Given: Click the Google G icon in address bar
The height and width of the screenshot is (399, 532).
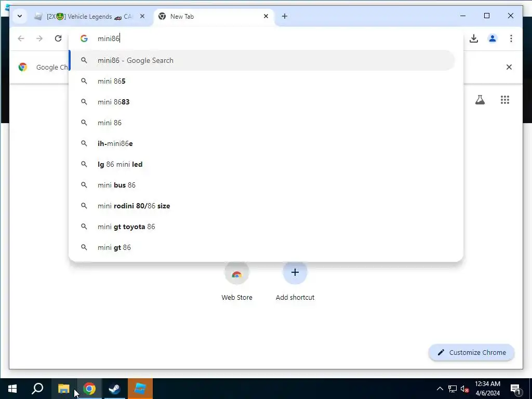Looking at the screenshot, I should tap(84, 38).
